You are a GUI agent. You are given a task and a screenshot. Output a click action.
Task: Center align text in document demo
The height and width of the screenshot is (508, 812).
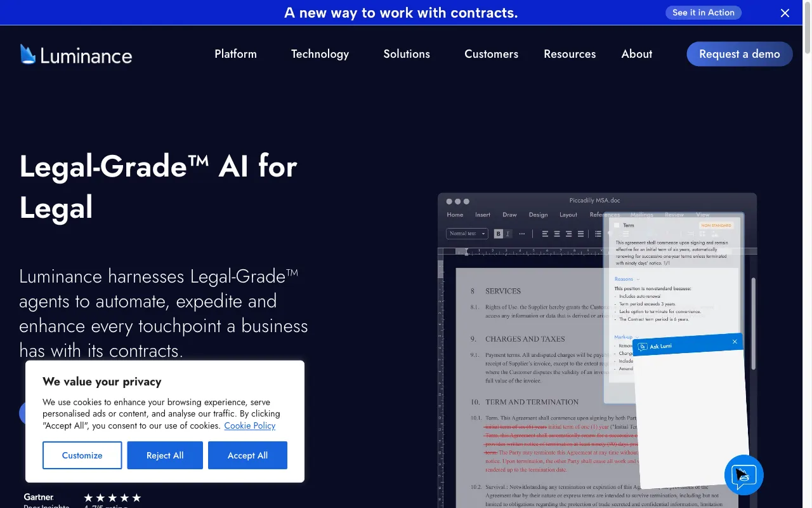[557, 234]
